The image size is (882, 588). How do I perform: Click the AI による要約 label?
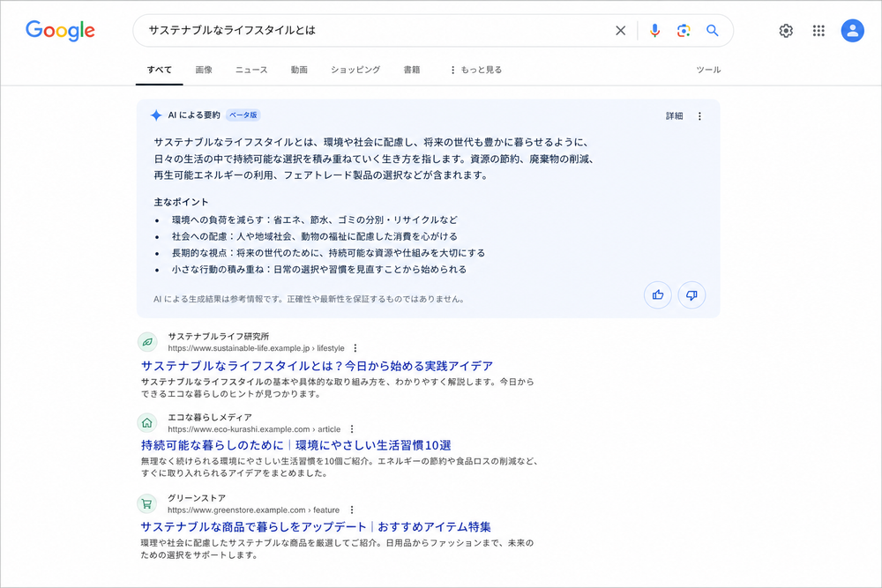pos(194,115)
